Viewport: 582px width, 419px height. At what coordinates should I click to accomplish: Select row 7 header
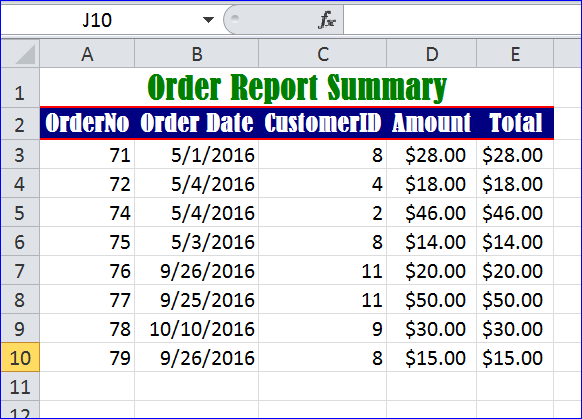20,271
